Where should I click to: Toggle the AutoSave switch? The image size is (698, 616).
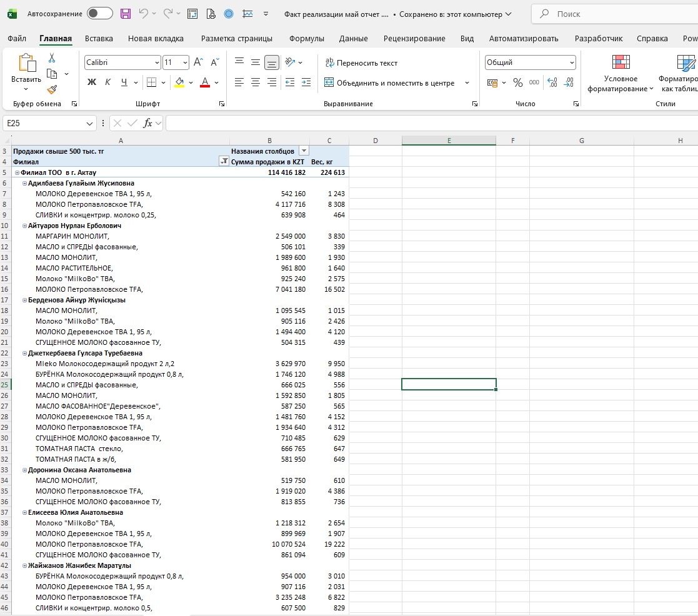[100, 13]
